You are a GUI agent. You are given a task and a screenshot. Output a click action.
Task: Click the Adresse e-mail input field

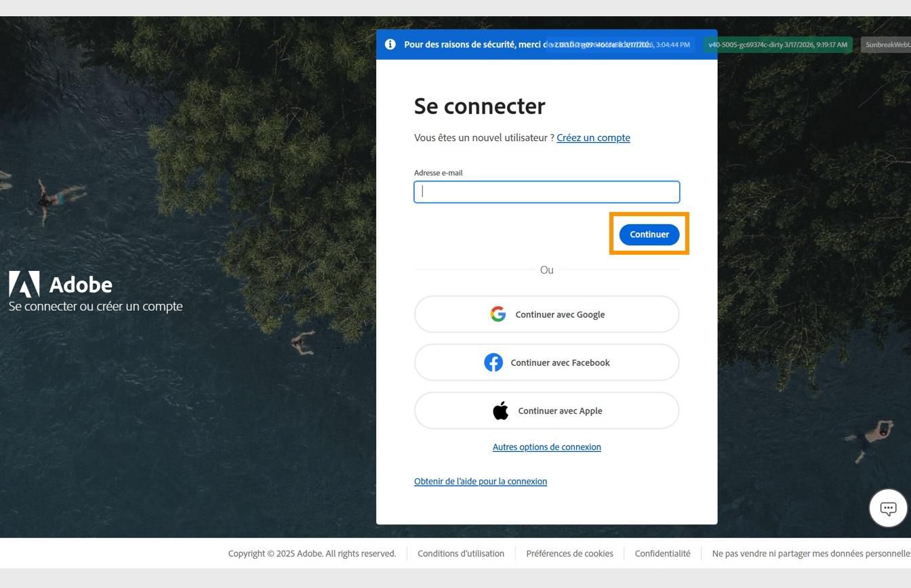point(546,192)
